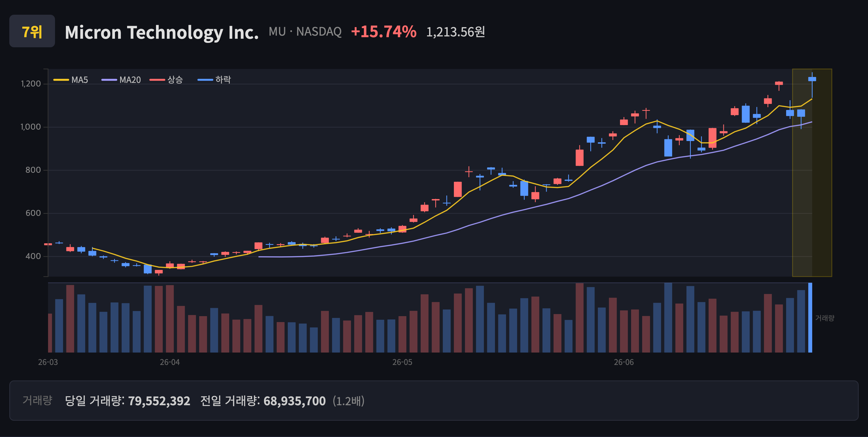Click the 1,213.56원 price value
This screenshot has width=868, height=437.
click(x=455, y=32)
